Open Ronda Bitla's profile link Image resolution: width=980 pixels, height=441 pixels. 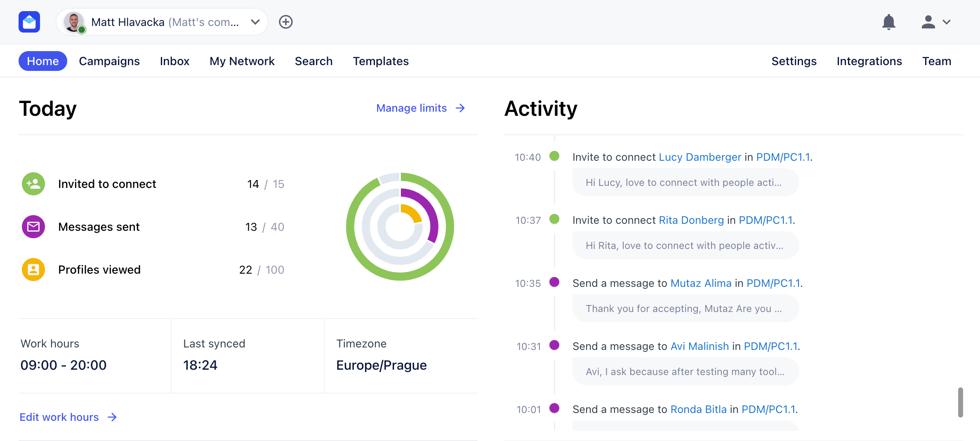[x=698, y=409]
